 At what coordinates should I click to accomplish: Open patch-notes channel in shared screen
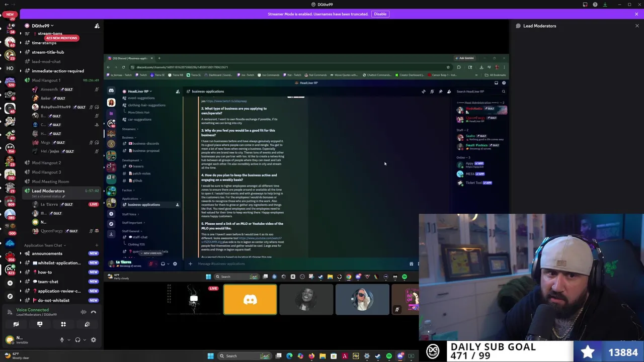click(141, 173)
